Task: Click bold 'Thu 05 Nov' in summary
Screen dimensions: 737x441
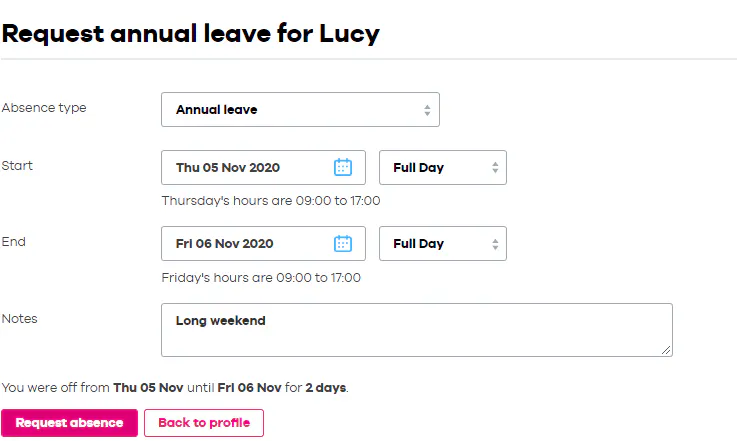Action: [148, 387]
